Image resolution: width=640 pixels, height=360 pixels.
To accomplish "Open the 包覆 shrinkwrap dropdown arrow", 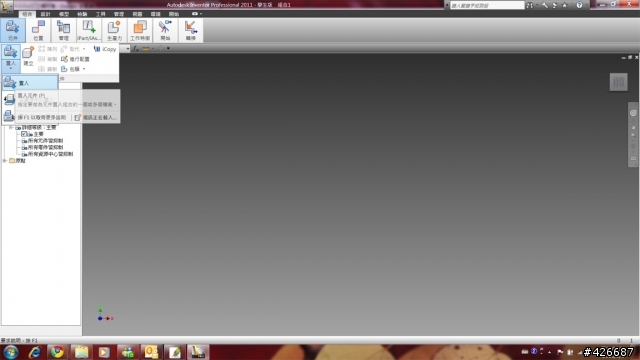I will pyautogui.click(x=84, y=69).
